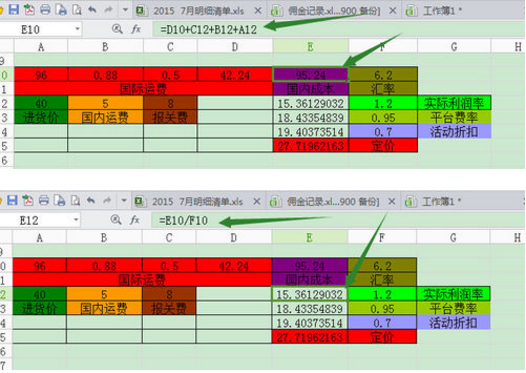Switch to 佣金记录 tab in lower screenshot
Viewport: 526px width, 373px height.
333,202
